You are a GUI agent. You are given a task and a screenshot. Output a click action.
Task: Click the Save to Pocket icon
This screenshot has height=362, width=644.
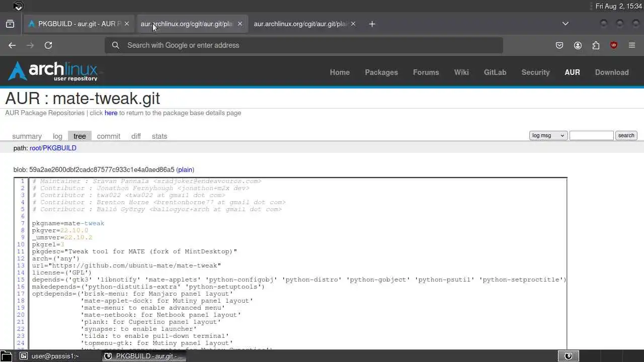click(x=559, y=45)
